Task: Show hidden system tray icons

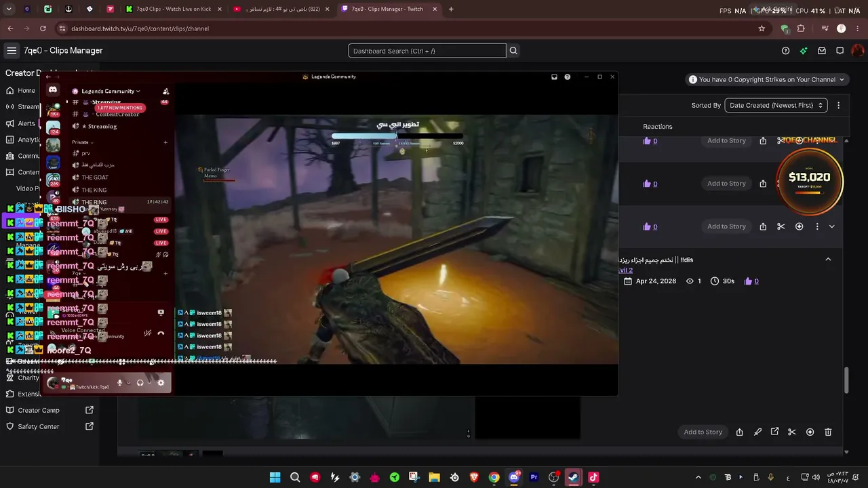Action: pyautogui.click(x=698, y=477)
